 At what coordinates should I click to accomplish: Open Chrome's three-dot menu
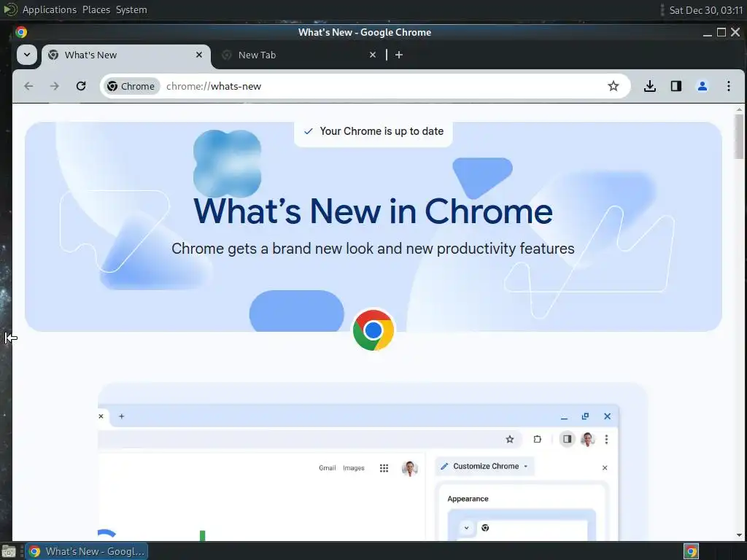729,86
